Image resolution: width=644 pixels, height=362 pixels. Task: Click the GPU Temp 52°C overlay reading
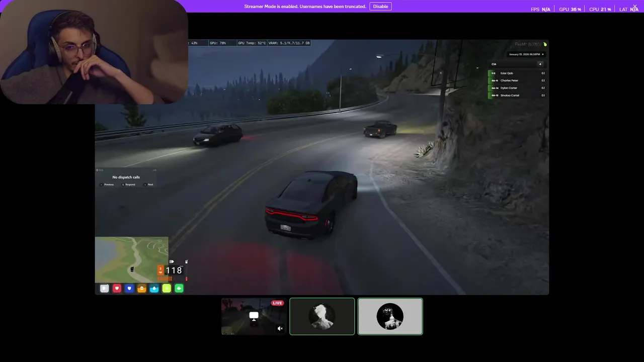252,43
